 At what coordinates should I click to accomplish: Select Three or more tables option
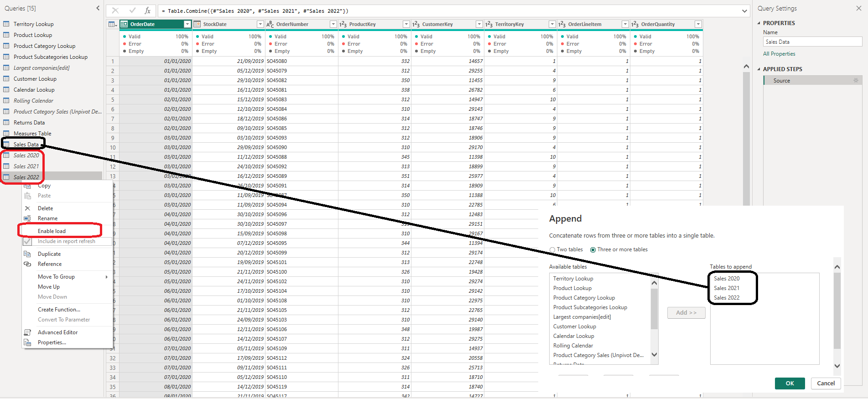point(593,250)
